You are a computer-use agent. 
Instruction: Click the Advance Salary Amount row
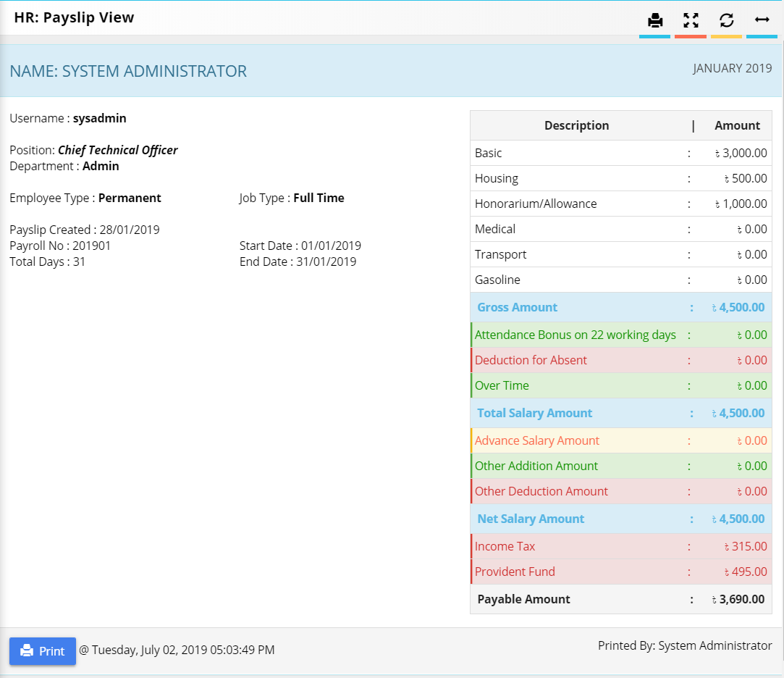coord(621,441)
